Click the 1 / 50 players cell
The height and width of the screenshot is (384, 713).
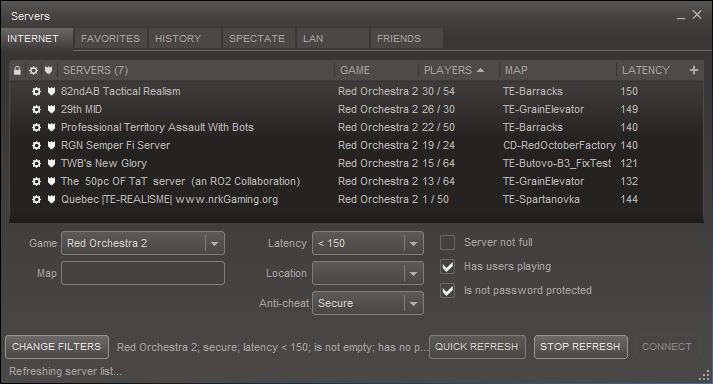435,199
